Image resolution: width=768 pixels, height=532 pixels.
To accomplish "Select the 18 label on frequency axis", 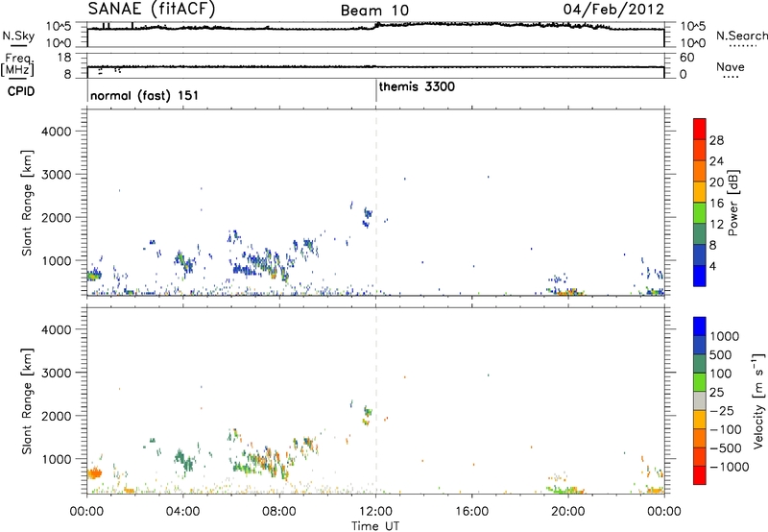I will tap(64, 58).
